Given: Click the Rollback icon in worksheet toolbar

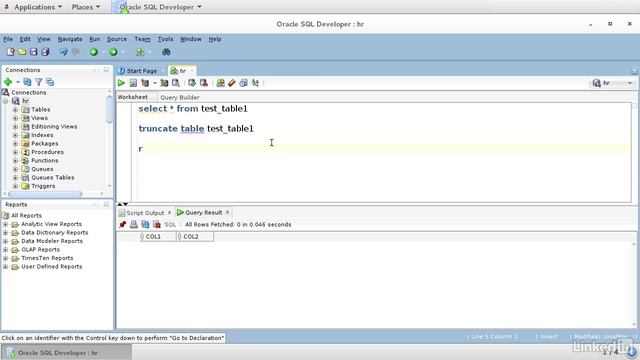Looking at the screenshot, I should click(204, 83).
